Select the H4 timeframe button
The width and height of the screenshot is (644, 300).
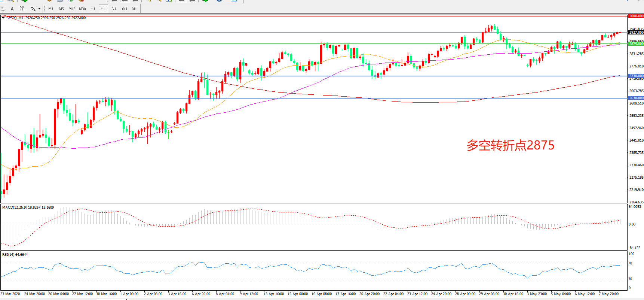(x=103, y=9)
